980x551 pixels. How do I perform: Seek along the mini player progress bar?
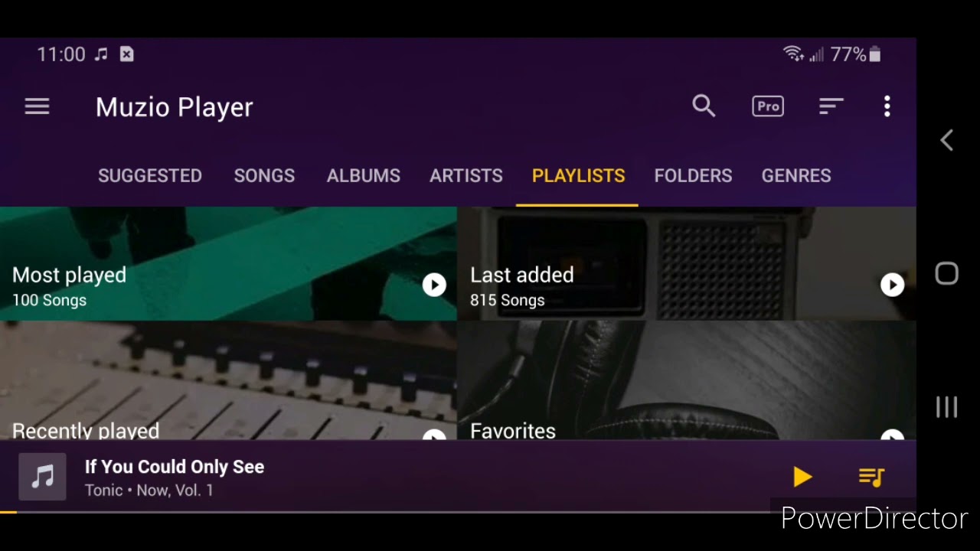tap(458, 511)
